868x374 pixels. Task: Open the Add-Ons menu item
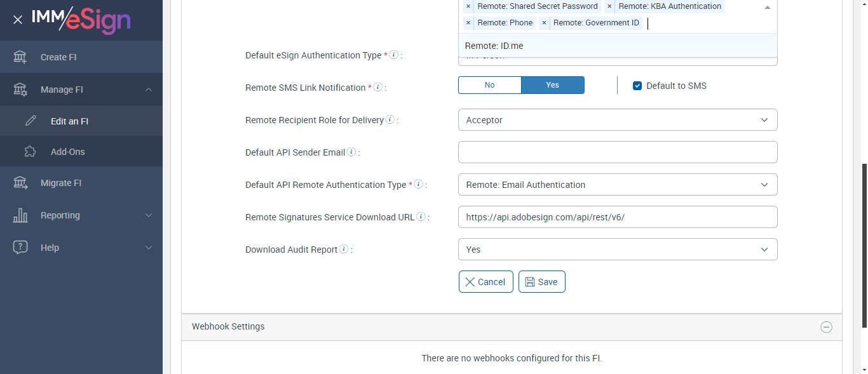pos(68,152)
